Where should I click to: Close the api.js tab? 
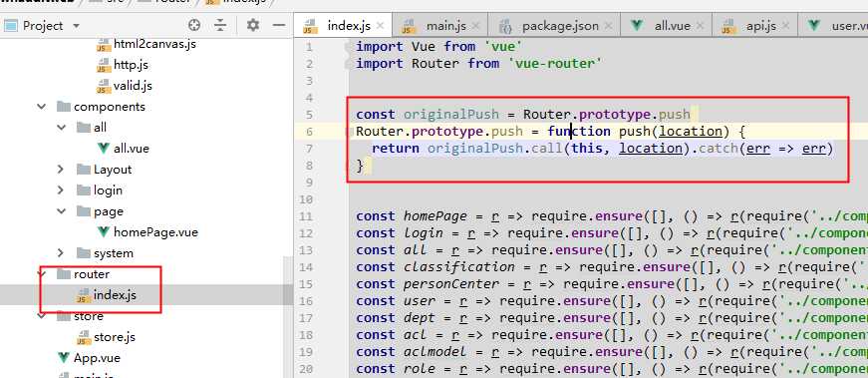pyautogui.click(x=785, y=26)
